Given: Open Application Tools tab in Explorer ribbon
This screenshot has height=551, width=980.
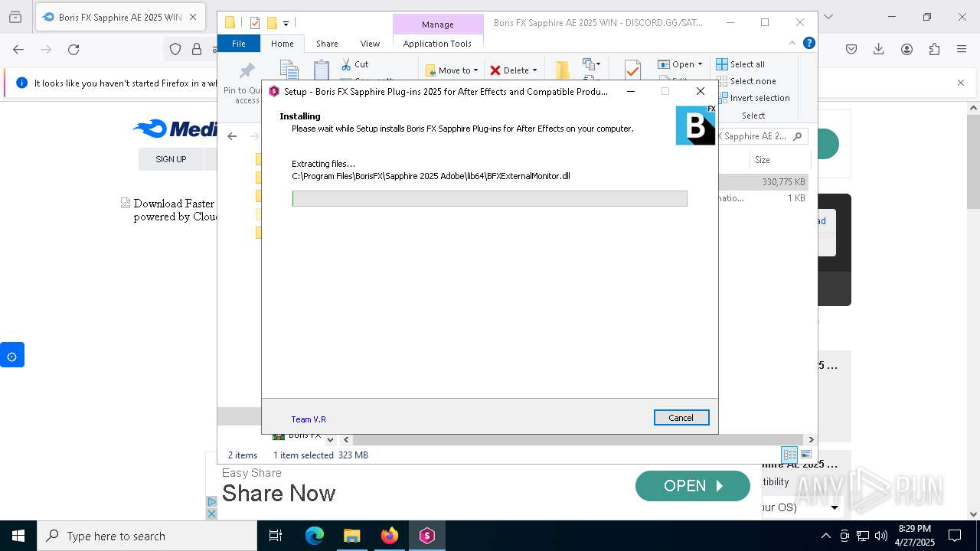Looking at the screenshot, I should click(x=437, y=44).
